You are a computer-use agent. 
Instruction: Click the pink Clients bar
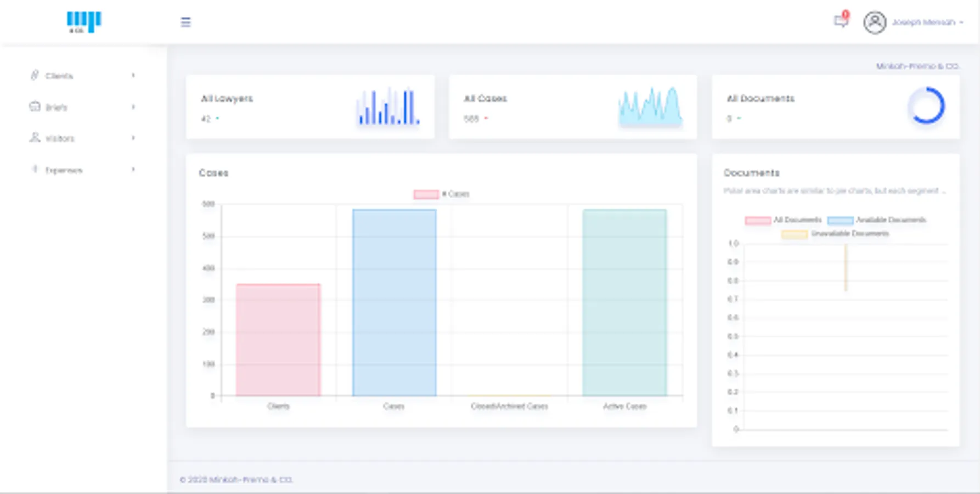(x=278, y=340)
